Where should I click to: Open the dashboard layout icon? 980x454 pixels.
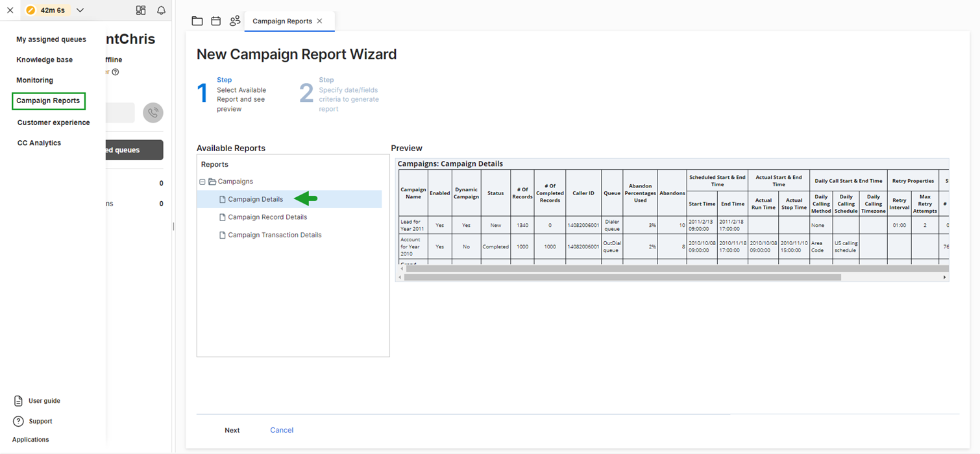pyautogui.click(x=141, y=10)
